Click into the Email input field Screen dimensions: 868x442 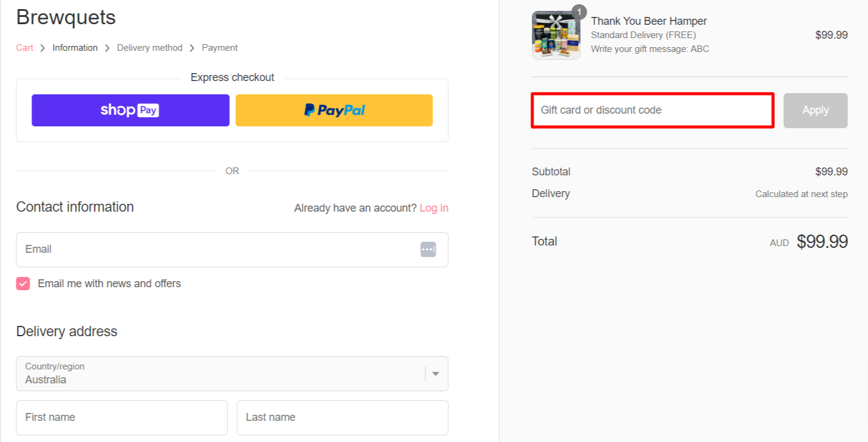pyautogui.click(x=218, y=249)
